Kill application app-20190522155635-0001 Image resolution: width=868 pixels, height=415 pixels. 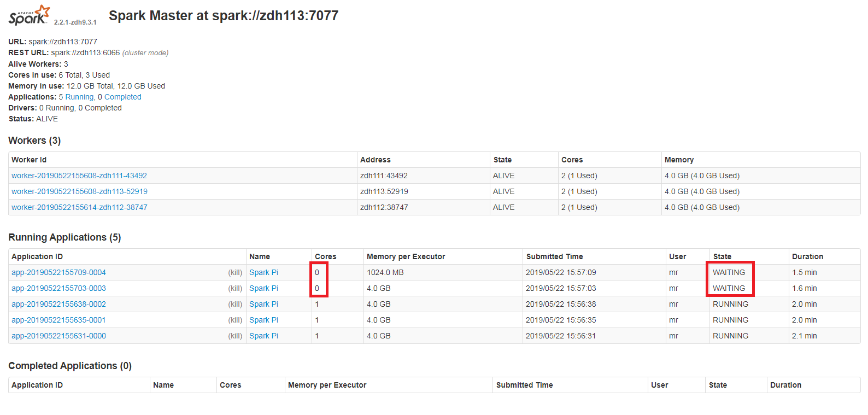click(x=236, y=320)
